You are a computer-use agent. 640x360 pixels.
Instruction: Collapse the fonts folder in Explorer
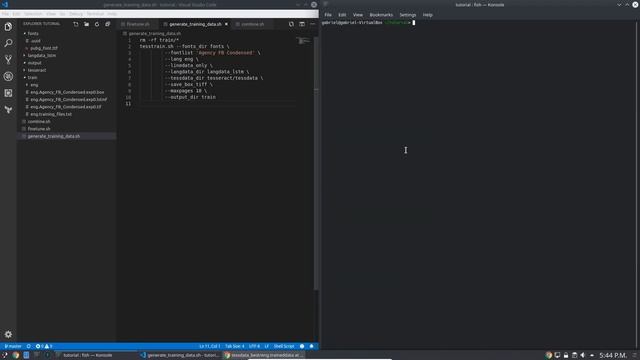[33, 33]
